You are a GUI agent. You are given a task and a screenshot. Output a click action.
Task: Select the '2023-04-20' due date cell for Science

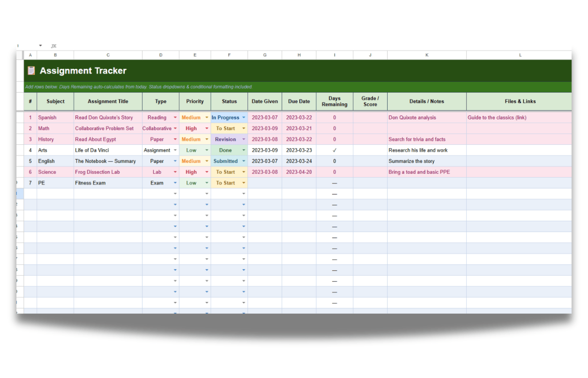pyautogui.click(x=299, y=172)
